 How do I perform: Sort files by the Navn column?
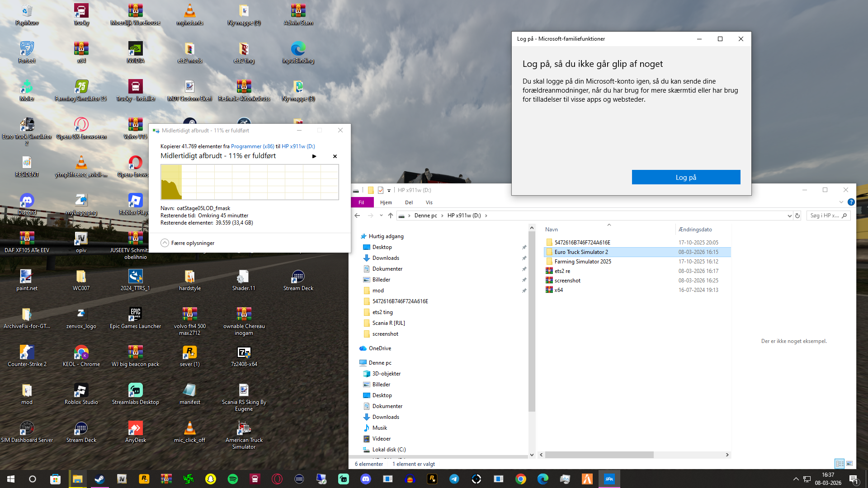tap(552, 230)
